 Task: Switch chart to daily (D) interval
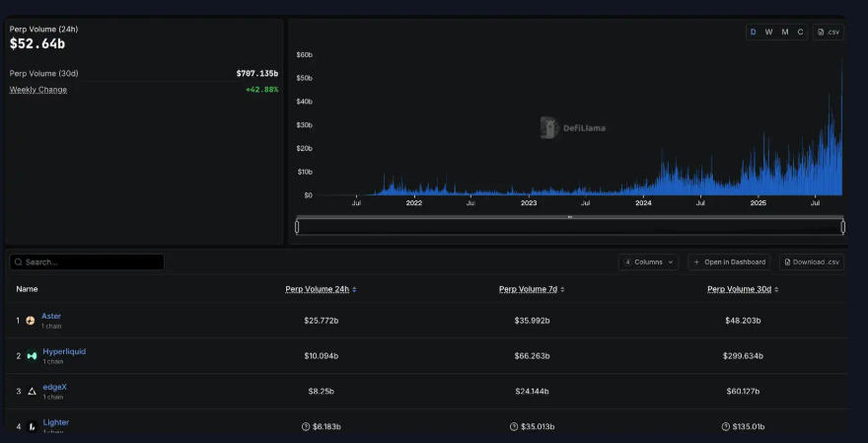pos(754,32)
